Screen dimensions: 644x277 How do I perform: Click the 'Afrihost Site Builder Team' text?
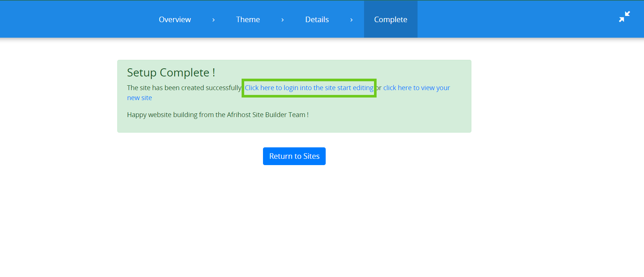[266, 115]
